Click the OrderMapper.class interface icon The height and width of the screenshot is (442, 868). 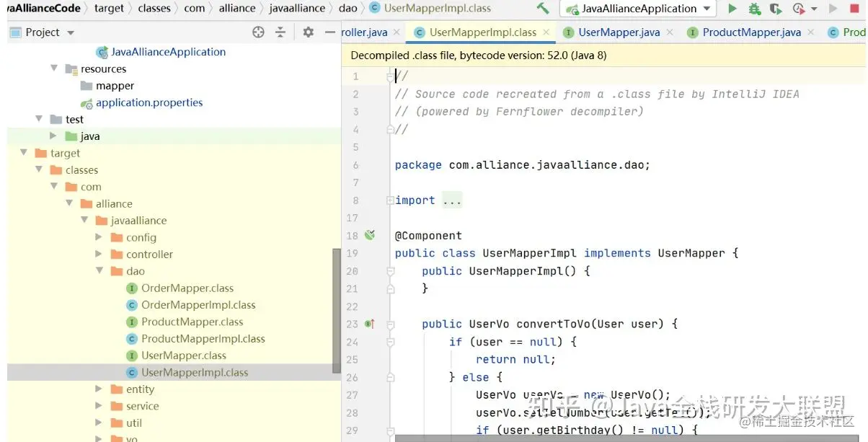pyautogui.click(x=132, y=288)
